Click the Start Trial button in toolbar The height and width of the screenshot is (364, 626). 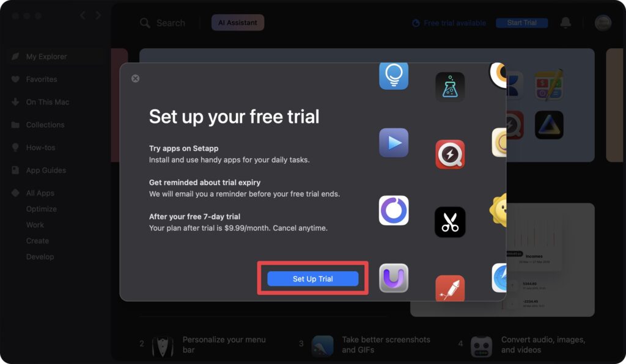[x=522, y=23]
